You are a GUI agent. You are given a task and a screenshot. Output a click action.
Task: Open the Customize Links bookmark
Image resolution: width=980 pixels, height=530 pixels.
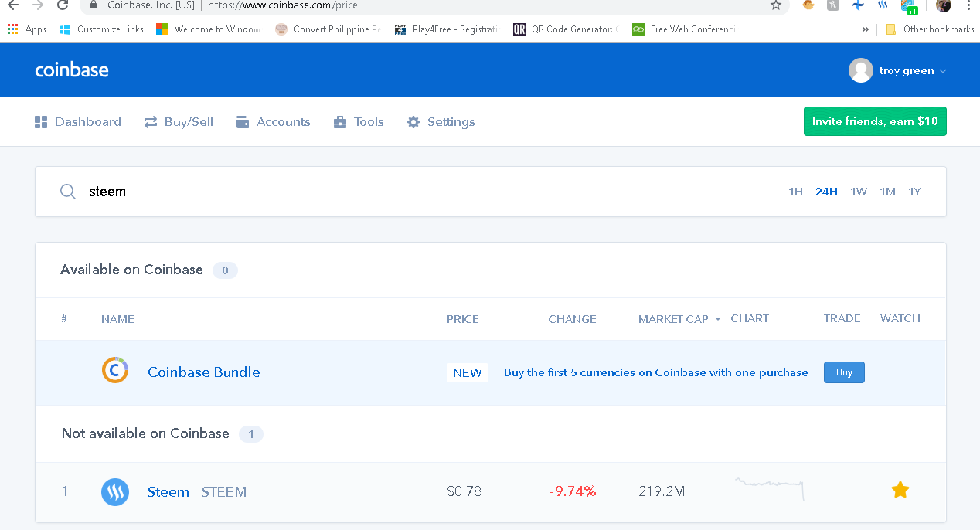coord(101,29)
